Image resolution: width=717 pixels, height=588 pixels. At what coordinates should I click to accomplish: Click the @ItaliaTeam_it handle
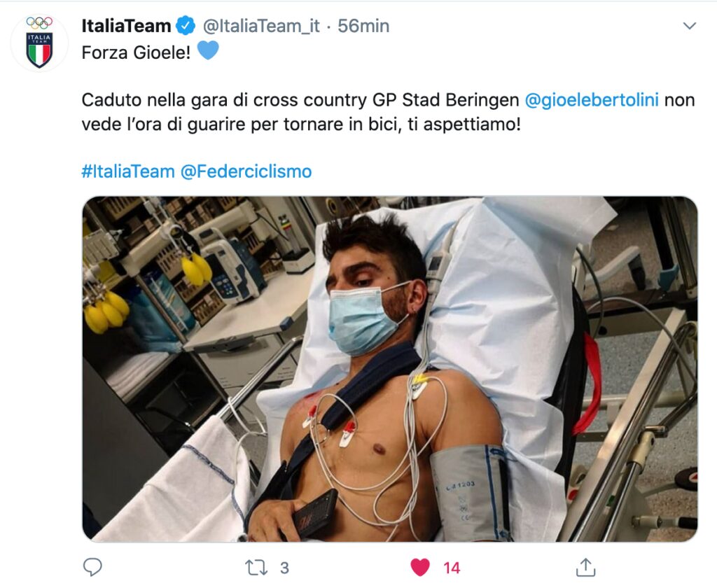[x=261, y=26]
